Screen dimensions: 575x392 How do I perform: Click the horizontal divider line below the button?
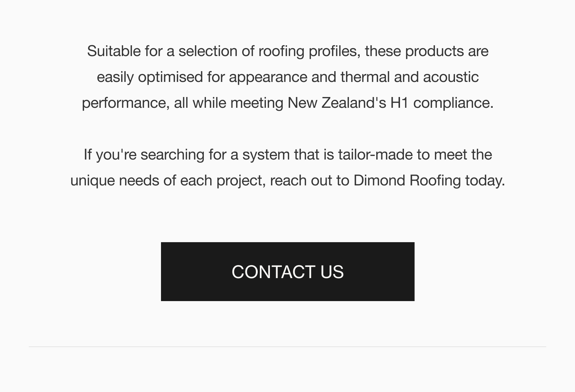coord(287,347)
